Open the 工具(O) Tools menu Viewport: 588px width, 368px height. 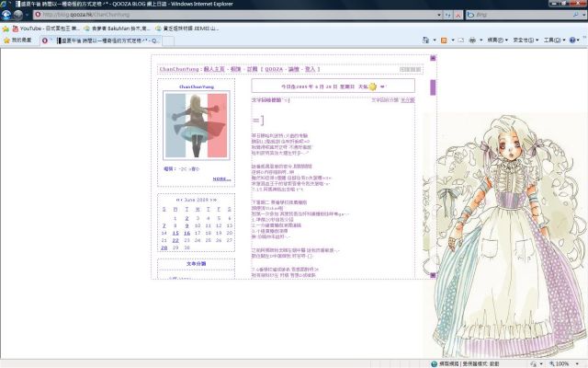[x=554, y=40]
